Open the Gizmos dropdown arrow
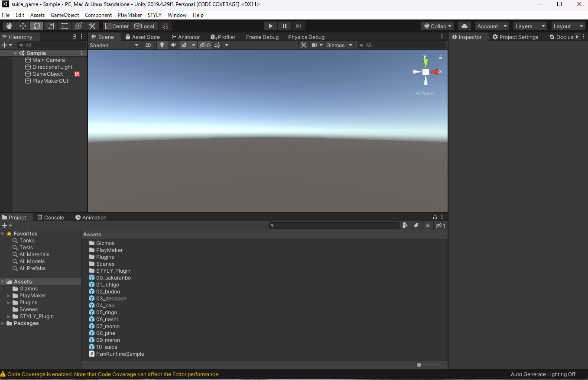The image size is (588, 380). [350, 45]
